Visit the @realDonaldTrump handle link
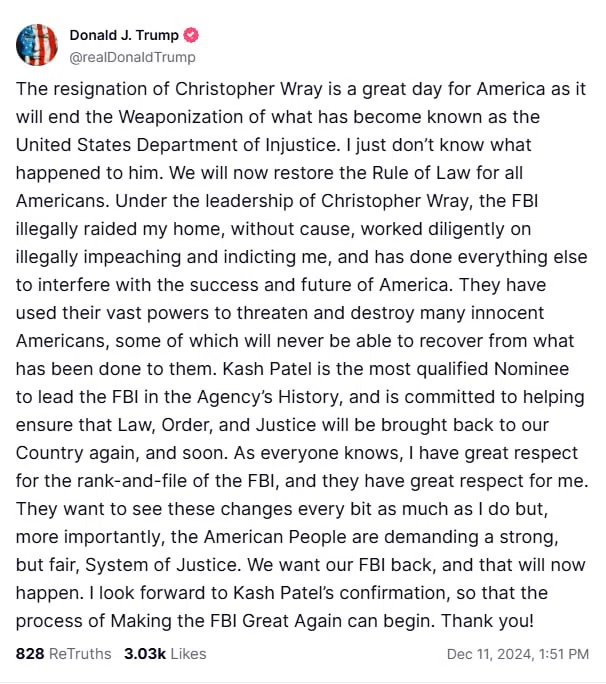The height and width of the screenshot is (684, 606). coord(132,57)
